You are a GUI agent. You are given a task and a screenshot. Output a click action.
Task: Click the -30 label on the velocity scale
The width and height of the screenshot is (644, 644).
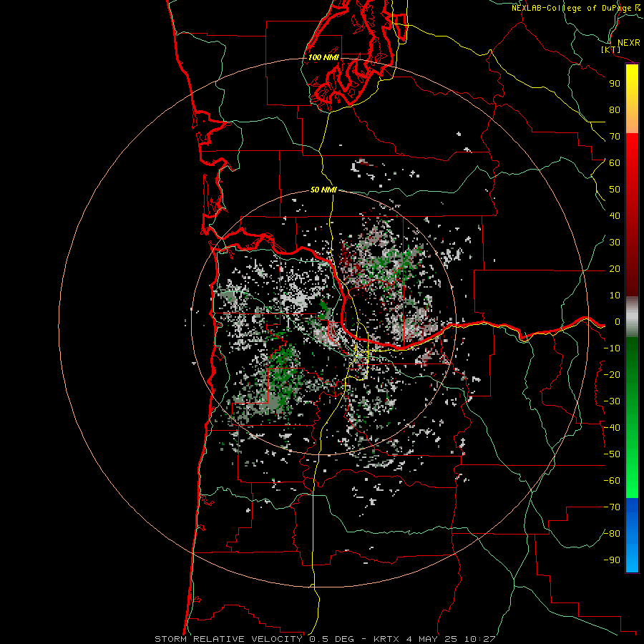(612, 401)
